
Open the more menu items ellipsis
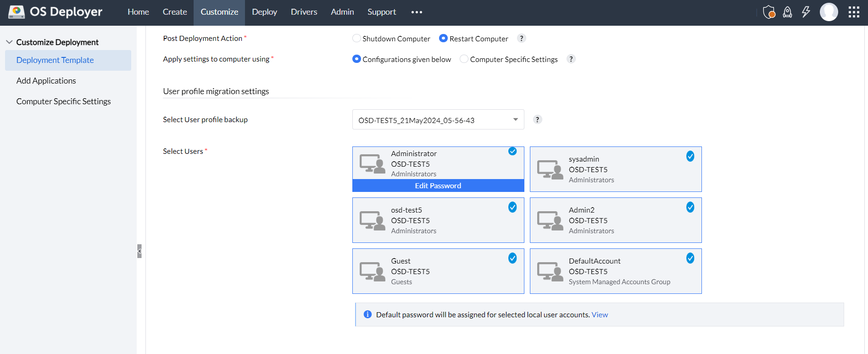click(417, 12)
